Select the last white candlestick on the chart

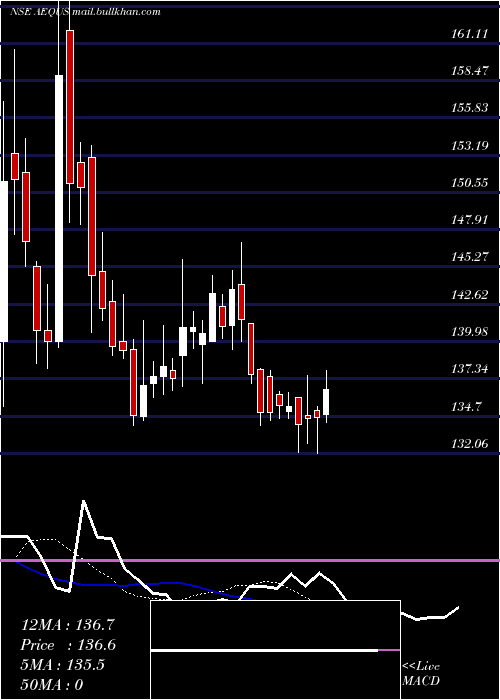pos(326,402)
